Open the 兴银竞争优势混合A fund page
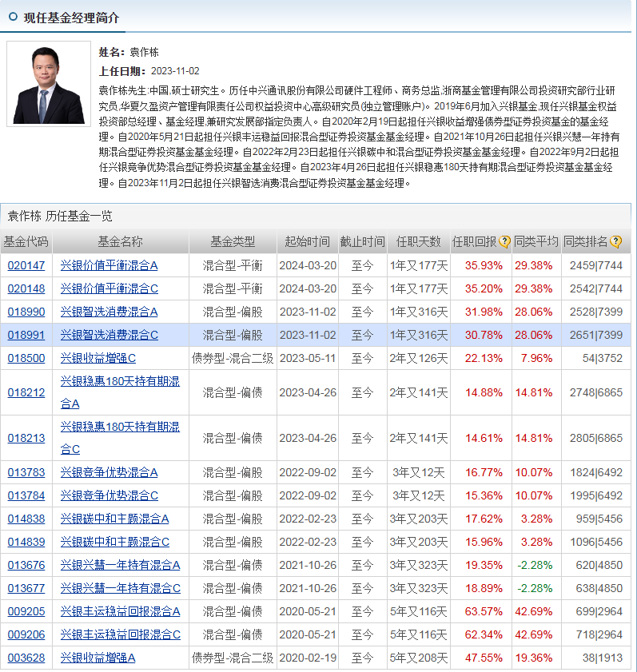Viewport: 637px width, 672px height. (109, 472)
